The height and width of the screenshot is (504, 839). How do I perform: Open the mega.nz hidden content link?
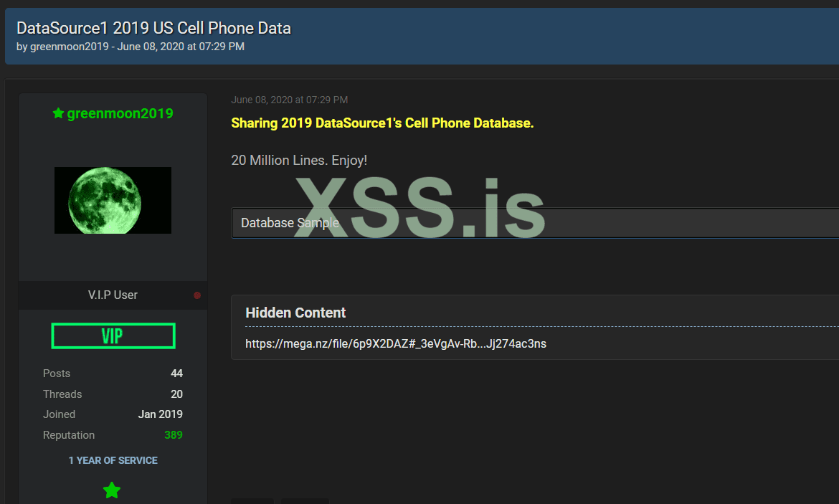click(x=395, y=344)
